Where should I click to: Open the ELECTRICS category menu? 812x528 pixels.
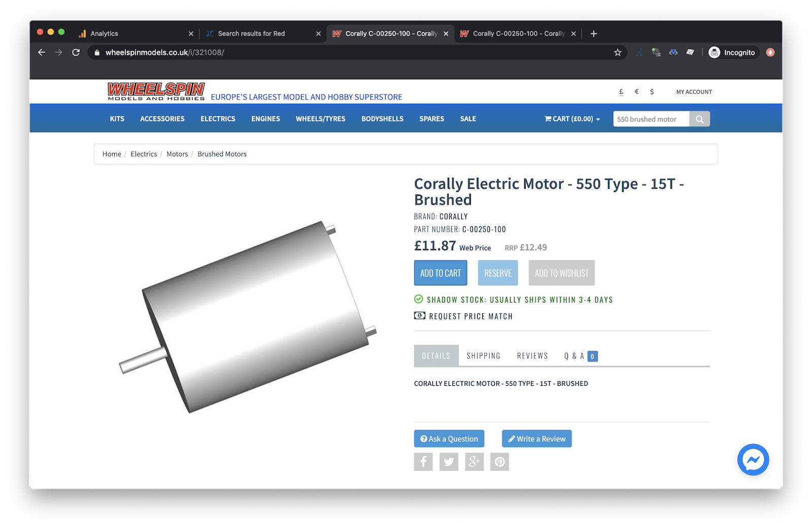tap(218, 118)
